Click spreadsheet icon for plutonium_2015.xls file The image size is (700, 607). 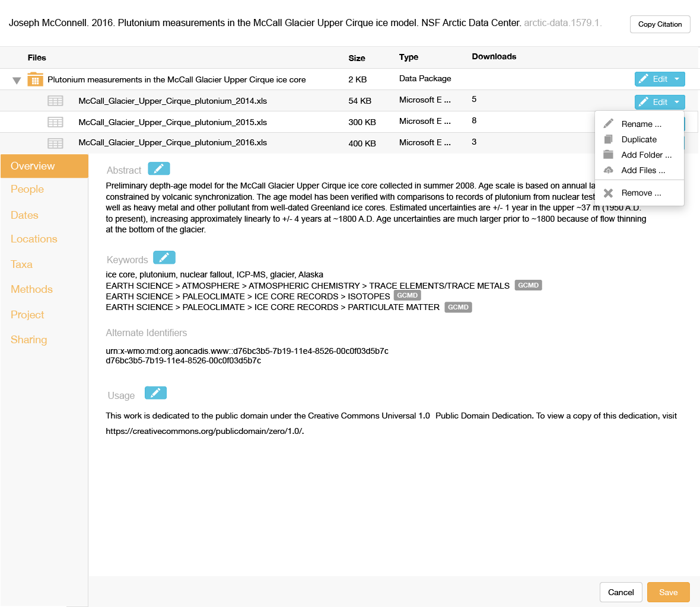point(55,122)
